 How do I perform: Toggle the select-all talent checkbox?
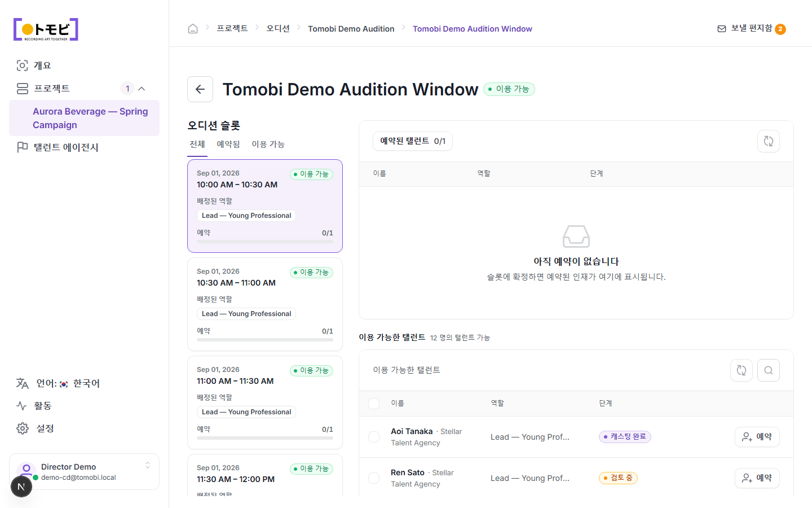[374, 404]
